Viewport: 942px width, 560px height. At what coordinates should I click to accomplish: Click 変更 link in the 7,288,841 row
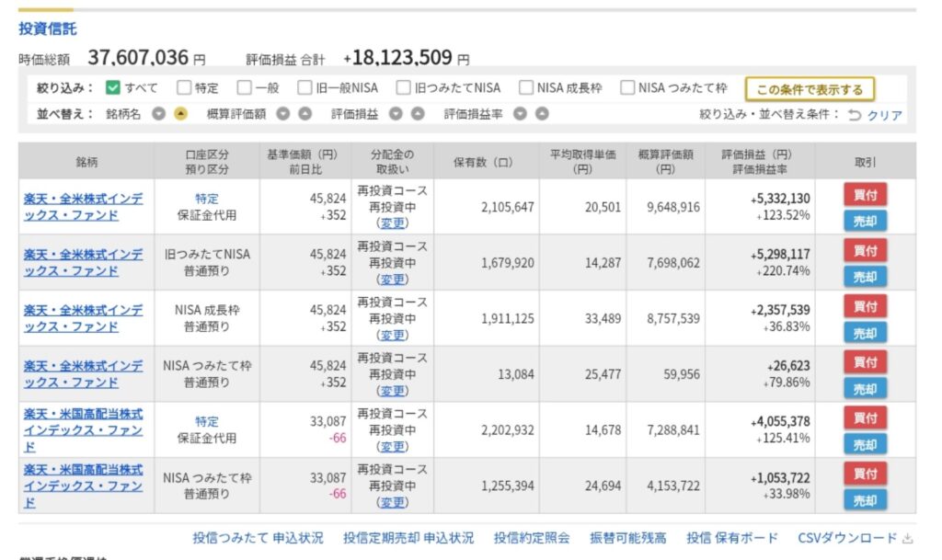392,447
